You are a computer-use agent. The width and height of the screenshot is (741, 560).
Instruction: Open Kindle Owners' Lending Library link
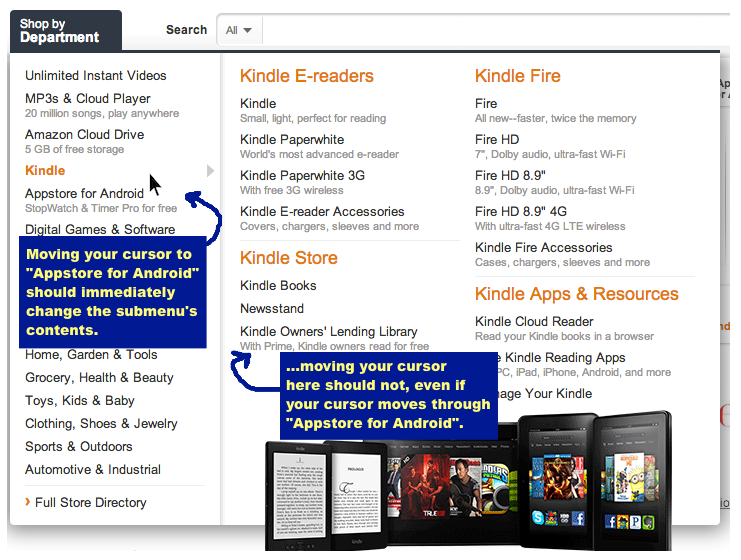point(329,331)
